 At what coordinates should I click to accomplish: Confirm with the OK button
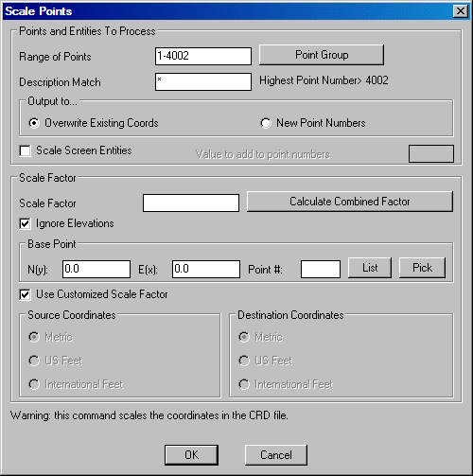click(x=191, y=455)
